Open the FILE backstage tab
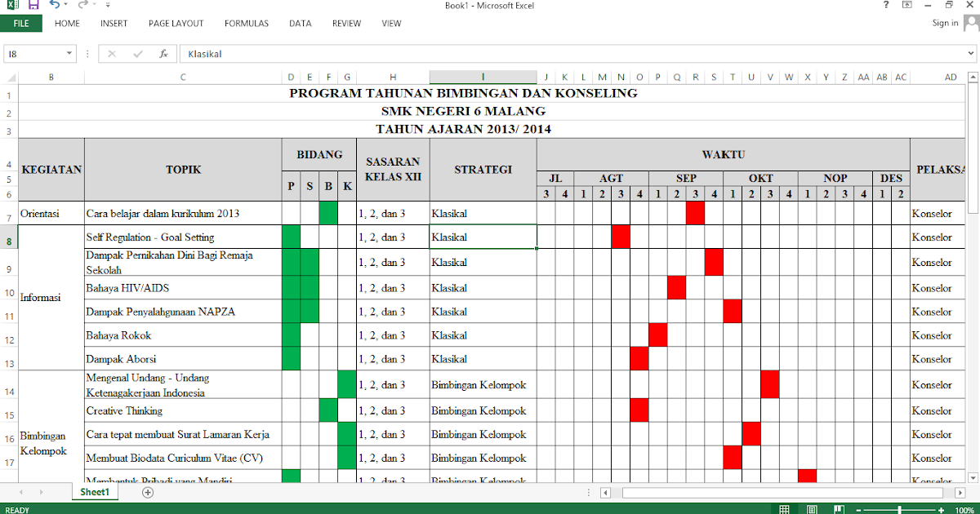Screen dimensions: 980x514 [x=21, y=24]
